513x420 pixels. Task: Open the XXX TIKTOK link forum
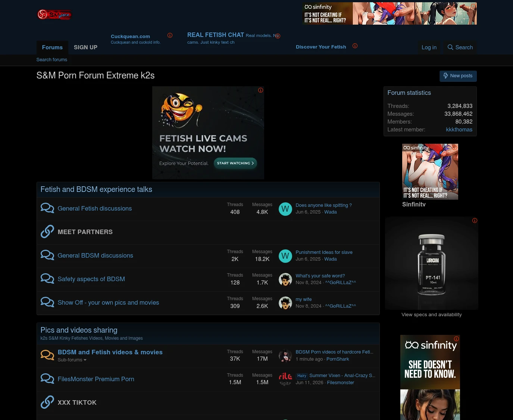[77, 403]
